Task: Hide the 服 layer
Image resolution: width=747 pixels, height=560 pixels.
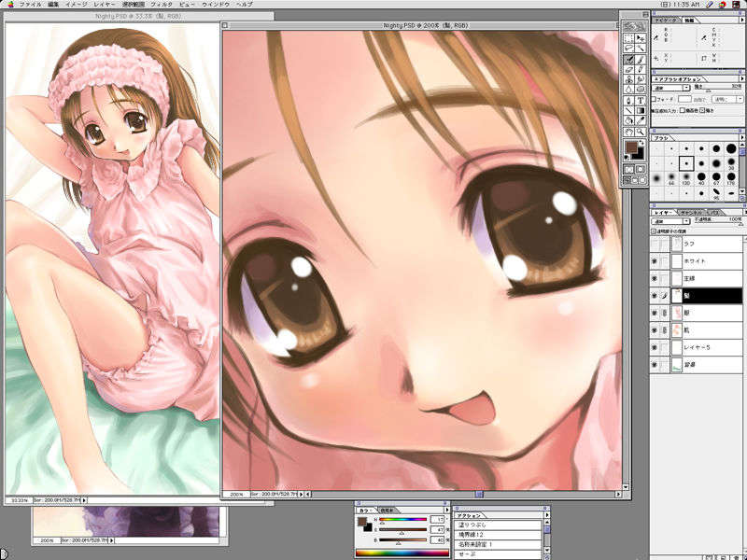Action: [x=655, y=313]
